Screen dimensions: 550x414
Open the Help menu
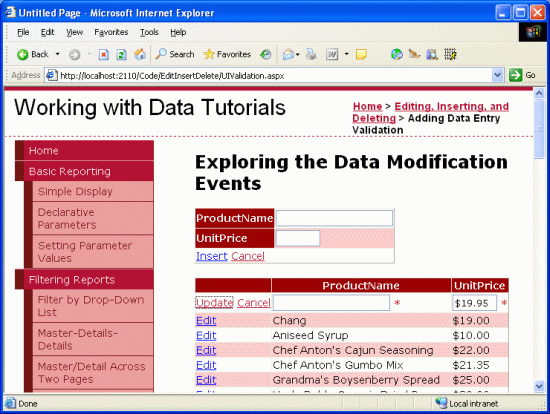(178, 32)
